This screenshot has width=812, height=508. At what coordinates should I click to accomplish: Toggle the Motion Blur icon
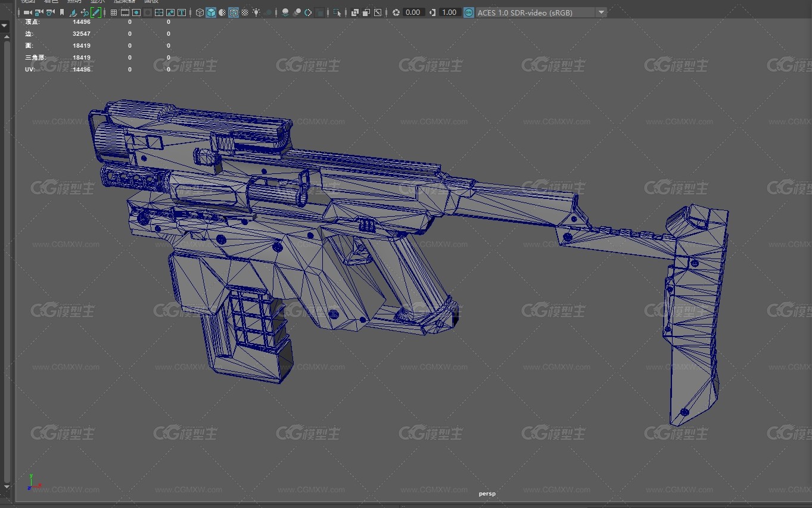[297, 13]
